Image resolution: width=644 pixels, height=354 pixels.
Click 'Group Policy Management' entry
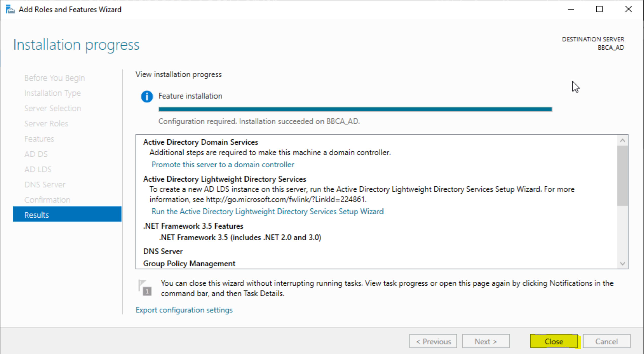[189, 264]
